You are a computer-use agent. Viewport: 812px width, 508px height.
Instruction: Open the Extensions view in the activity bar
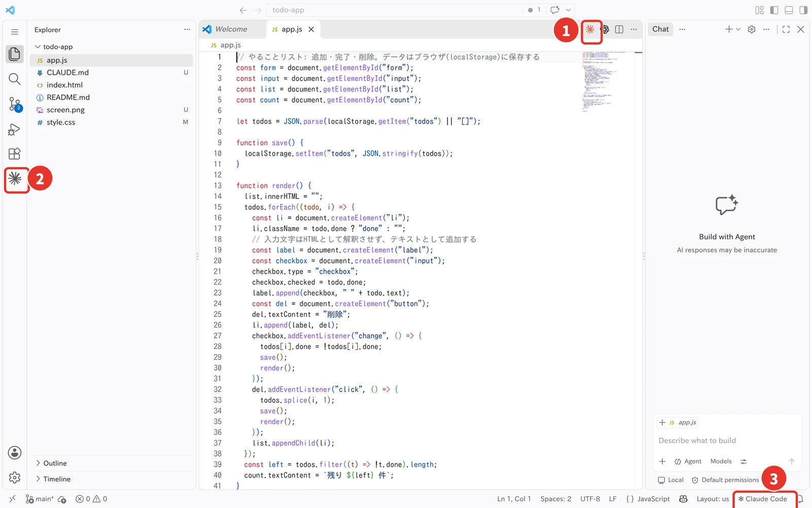[x=15, y=154]
